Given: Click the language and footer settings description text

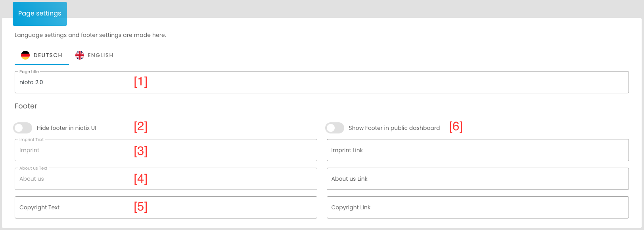Looking at the screenshot, I should (90, 35).
